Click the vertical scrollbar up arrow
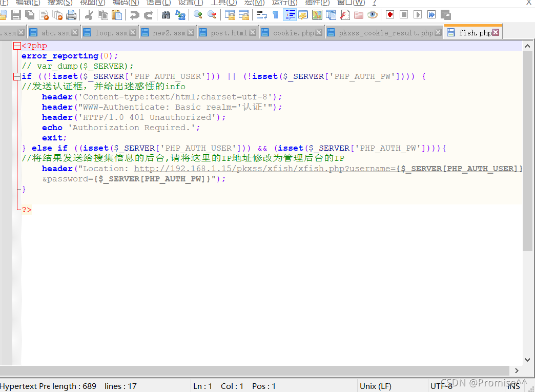This screenshot has height=392, width=535. click(x=527, y=46)
